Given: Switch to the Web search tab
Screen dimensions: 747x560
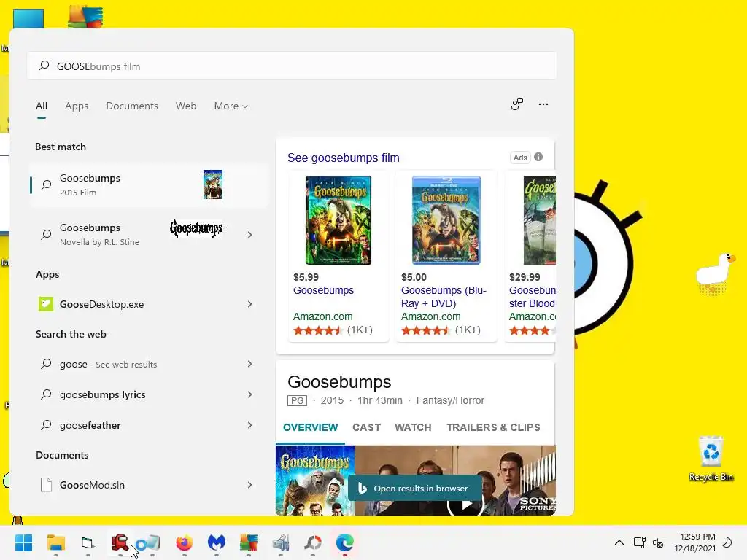Looking at the screenshot, I should tap(186, 106).
